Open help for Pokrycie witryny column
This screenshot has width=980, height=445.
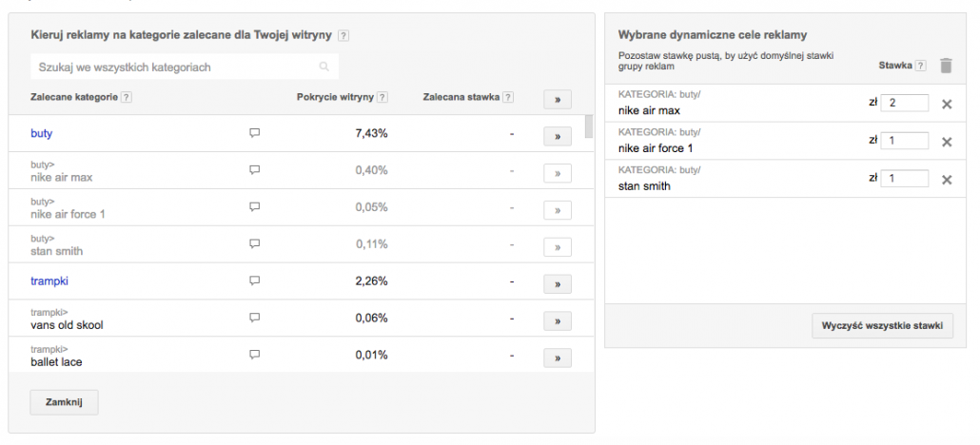[x=382, y=97]
